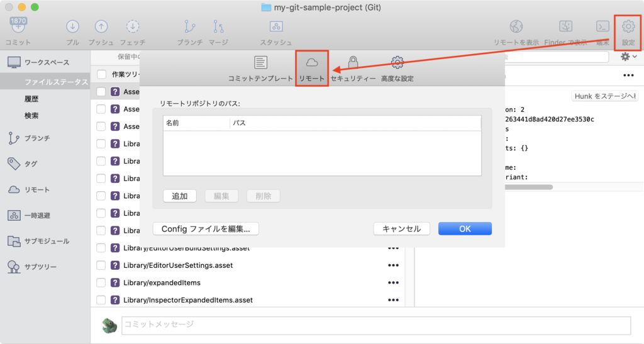Switch to the セキュリティー tab
Image resolution: width=644 pixels, height=344 pixels.
point(353,69)
